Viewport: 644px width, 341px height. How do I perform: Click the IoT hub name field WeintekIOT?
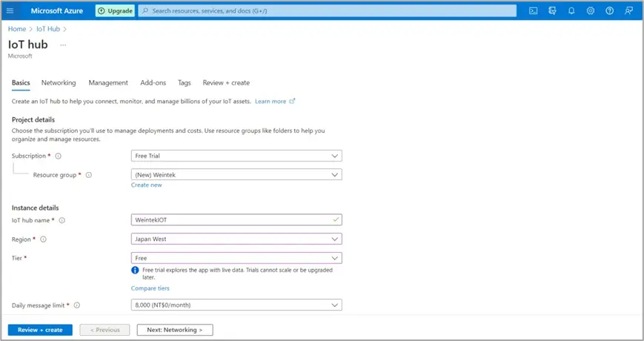click(x=236, y=220)
